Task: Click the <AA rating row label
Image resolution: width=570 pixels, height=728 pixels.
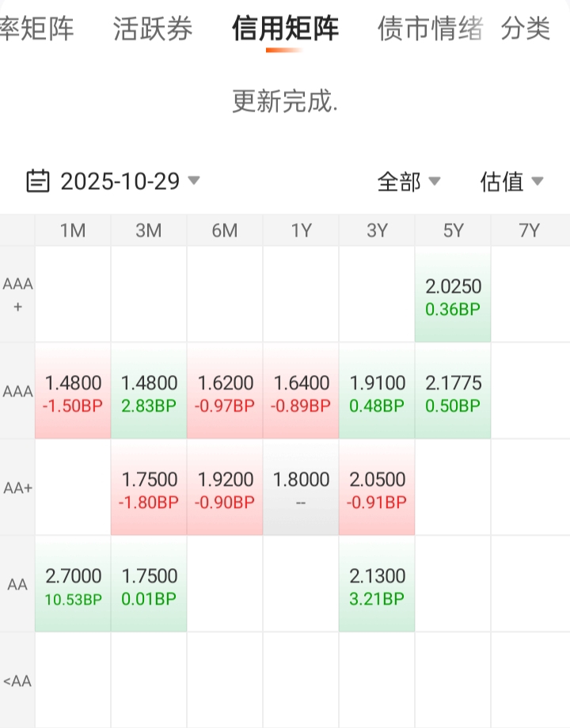Action: [17, 681]
